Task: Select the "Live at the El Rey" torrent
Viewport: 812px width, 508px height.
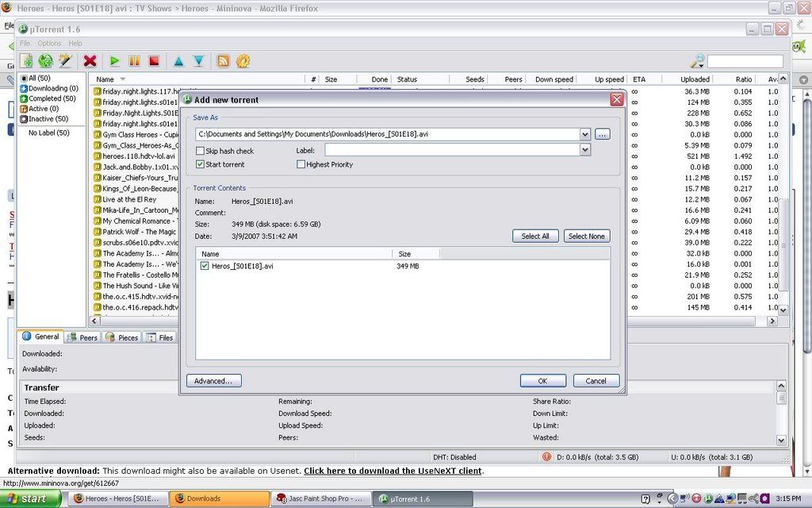Action: pos(129,199)
